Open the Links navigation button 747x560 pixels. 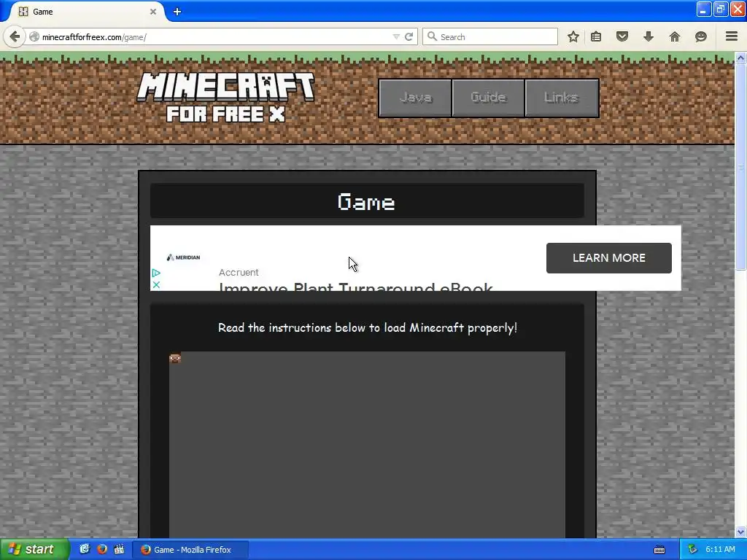pyautogui.click(x=561, y=98)
